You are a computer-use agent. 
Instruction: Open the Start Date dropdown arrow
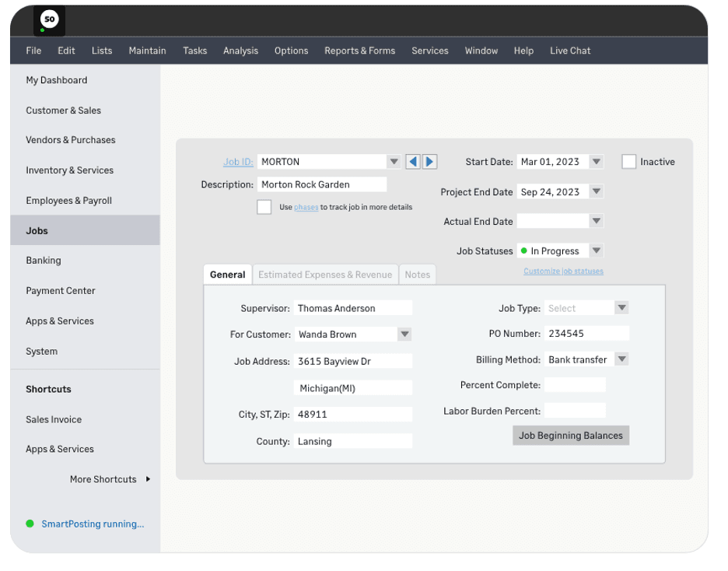pyautogui.click(x=596, y=162)
